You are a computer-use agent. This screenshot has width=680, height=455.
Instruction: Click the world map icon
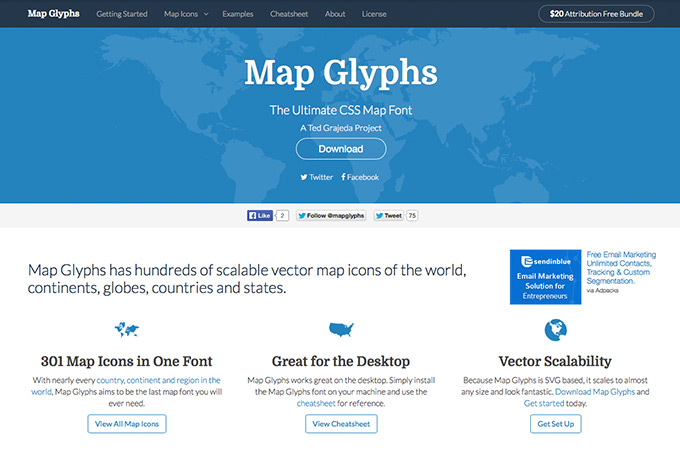pyautogui.click(x=127, y=330)
